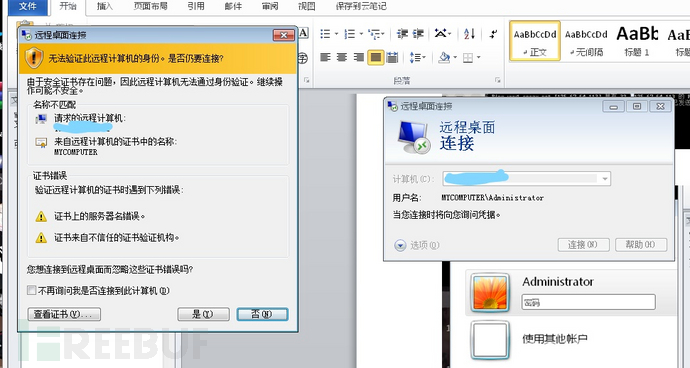
Task: Click the bullet list icon in ribbon
Action: (x=326, y=34)
